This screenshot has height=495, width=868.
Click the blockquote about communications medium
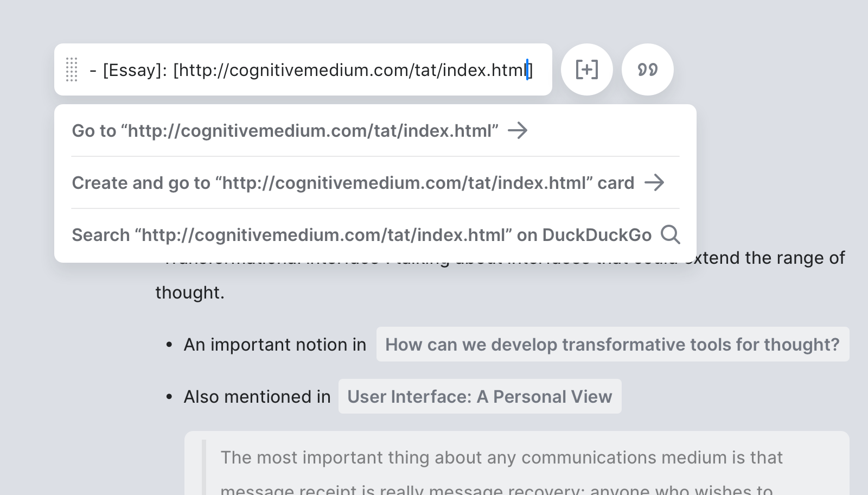click(x=501, y=458)
